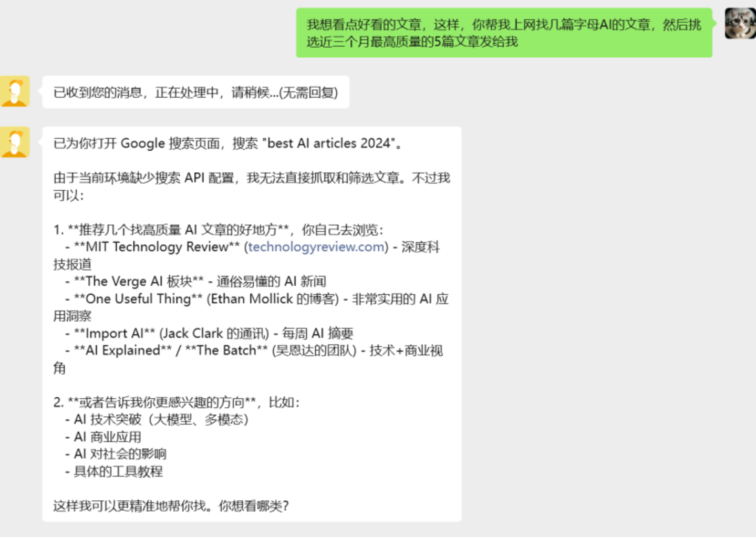Select the Google 搜索页面 opening sentence
756x537 pixels.
(x=226, y=143)
